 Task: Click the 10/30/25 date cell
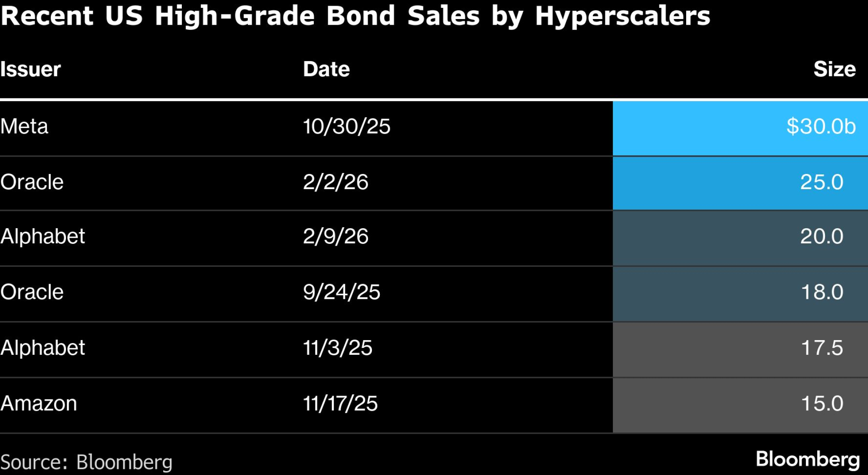point(346,127)
